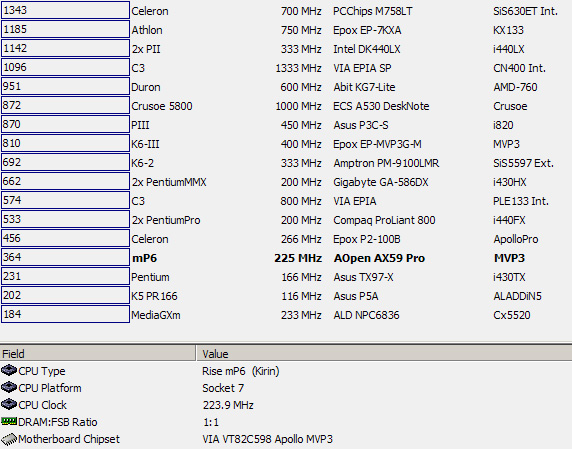
Task: Click the ALADDiN5 chipset
Action: pyautogui.click(x=517, y=296)
